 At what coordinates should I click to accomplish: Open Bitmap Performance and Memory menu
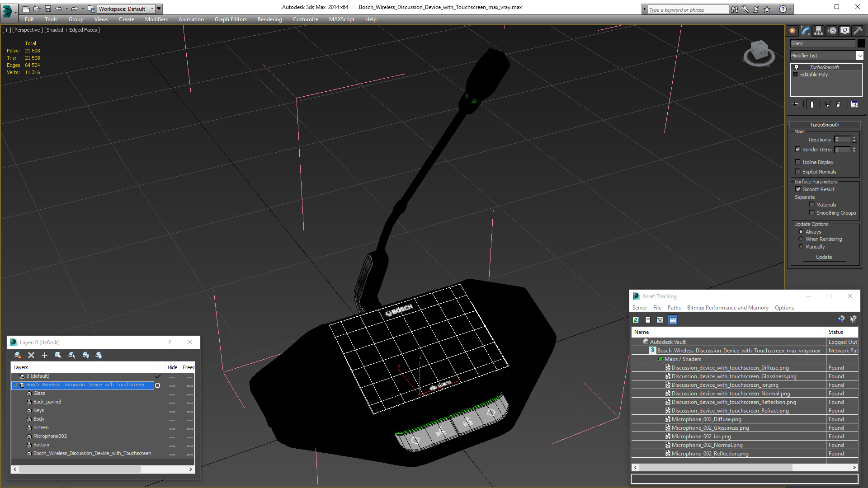click(727, 308)
